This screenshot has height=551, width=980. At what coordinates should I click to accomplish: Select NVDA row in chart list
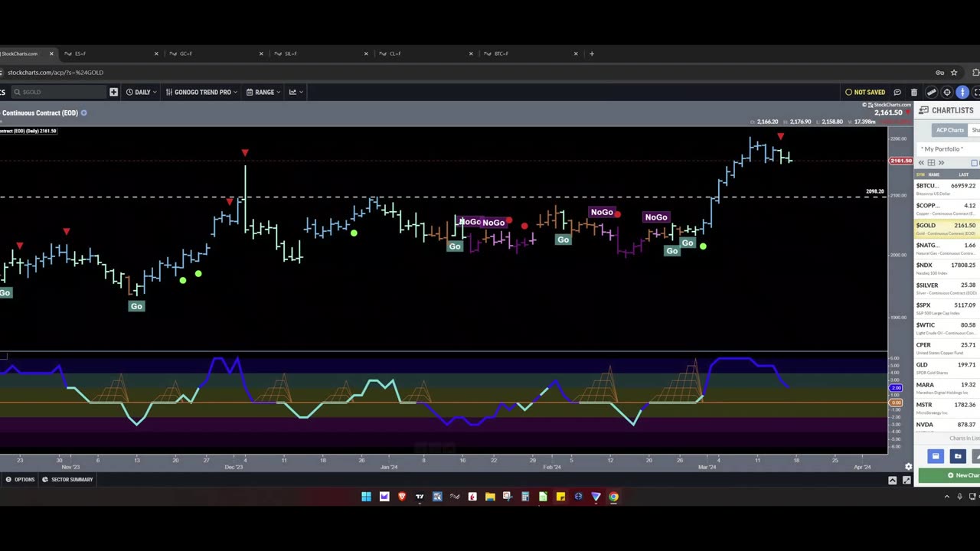point(947,427)
